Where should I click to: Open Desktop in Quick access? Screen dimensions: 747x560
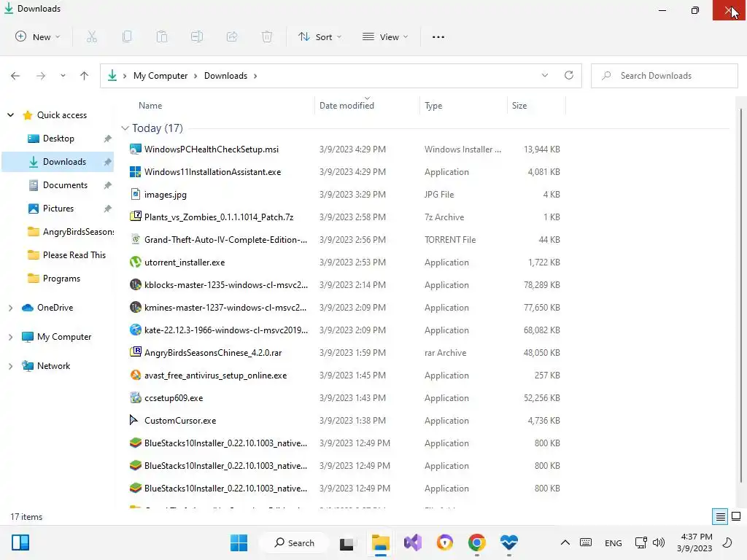tap(58, 138)
